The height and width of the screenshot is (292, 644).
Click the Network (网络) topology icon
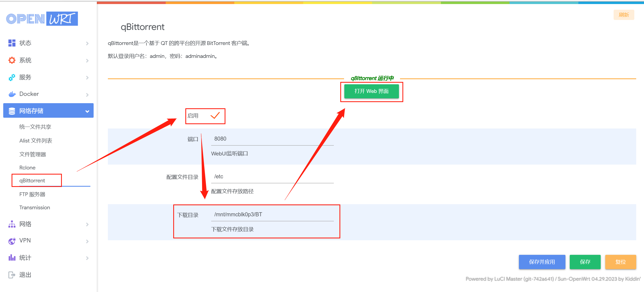12,224
